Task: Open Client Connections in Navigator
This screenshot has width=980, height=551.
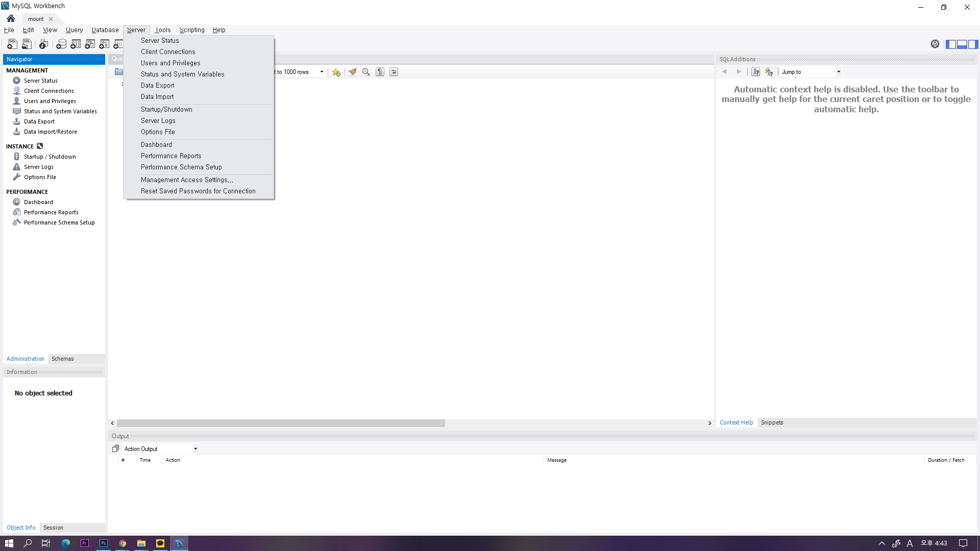Action: [48, 91]
